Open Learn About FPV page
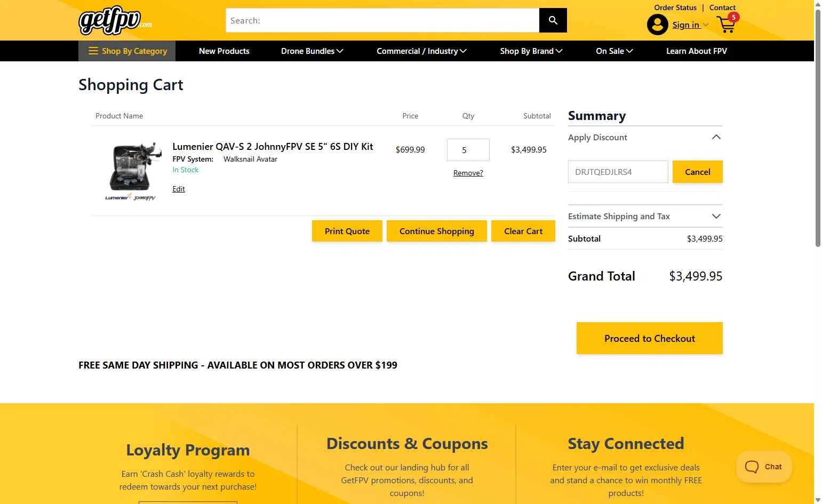Screen dimensions: 822x504 [x=696, y=51]
